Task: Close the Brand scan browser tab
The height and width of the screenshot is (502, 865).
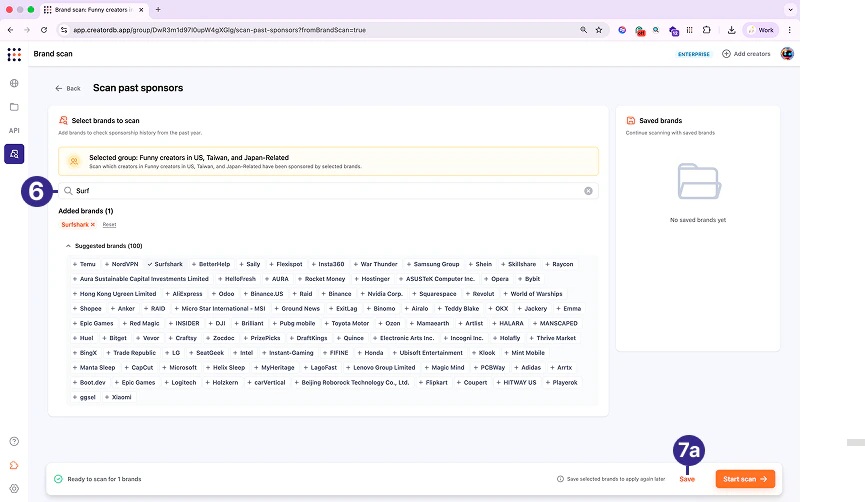Action: click(x=141, y=9)
